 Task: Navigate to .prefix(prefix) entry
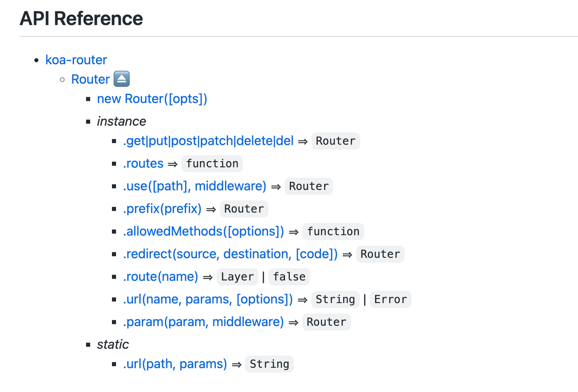(x=162, y=209)
